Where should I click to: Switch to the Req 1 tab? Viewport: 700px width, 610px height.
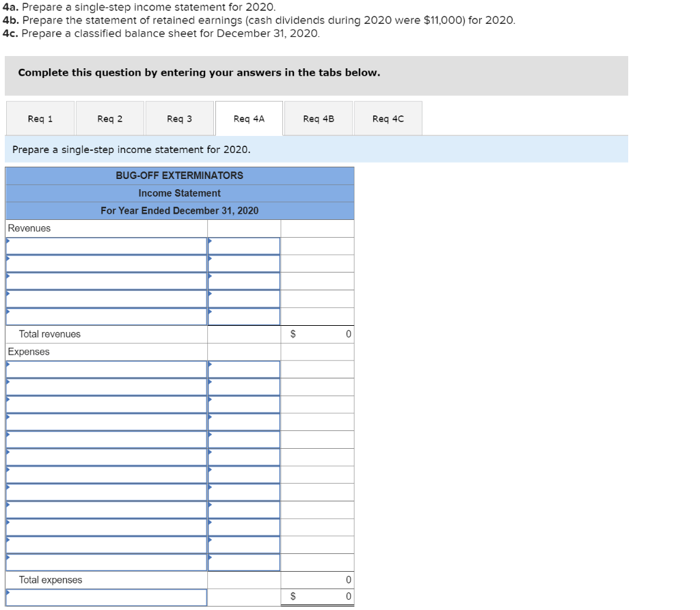[40, 117]
